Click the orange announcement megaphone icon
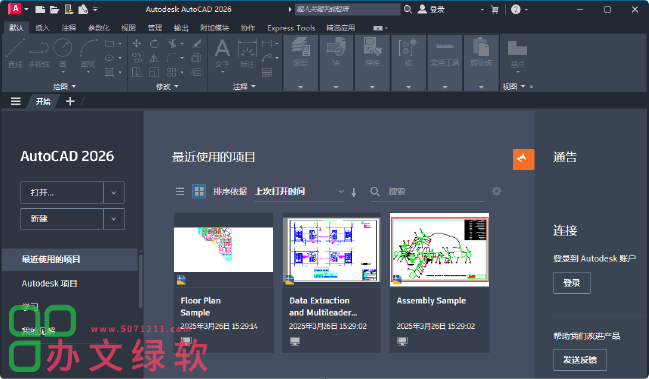The width and height of the screenshot is (649, 379). (x=524, y=159)
